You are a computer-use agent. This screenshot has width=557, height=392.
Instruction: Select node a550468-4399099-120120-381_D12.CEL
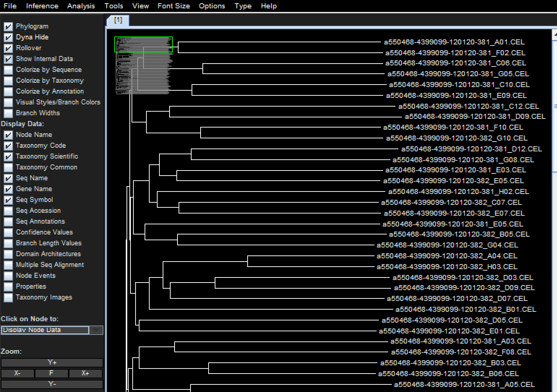pos(472,149)
